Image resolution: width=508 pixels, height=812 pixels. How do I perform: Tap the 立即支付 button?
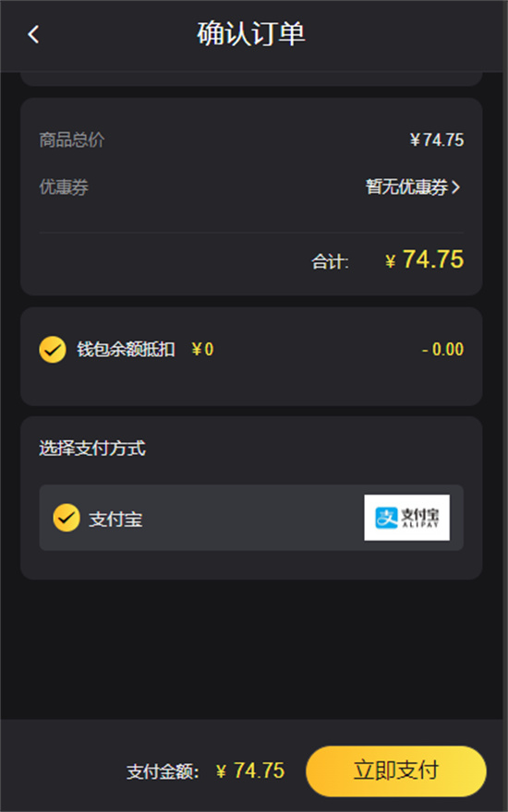396,770
